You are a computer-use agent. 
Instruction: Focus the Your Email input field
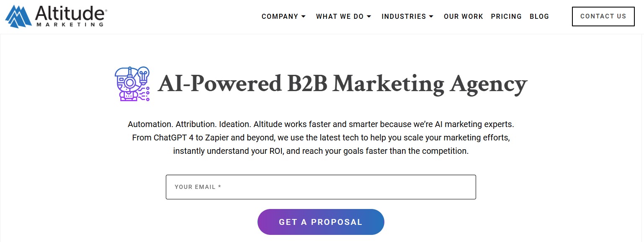click(x=321, y=187)
